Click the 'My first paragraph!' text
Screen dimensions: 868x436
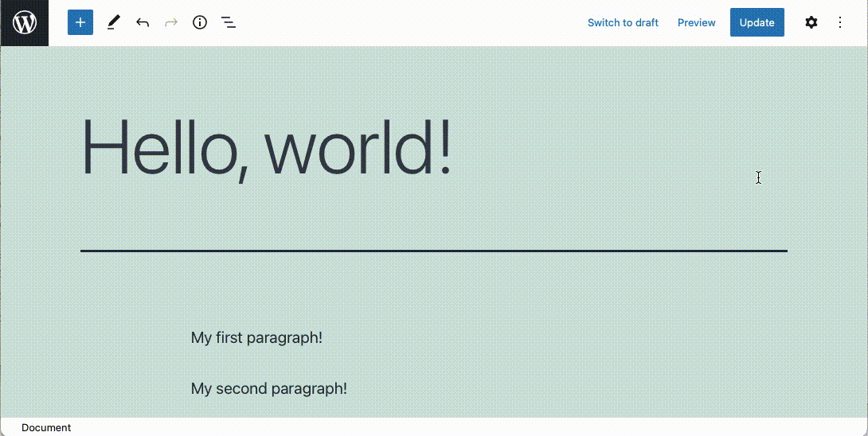(x=256, y=337)
